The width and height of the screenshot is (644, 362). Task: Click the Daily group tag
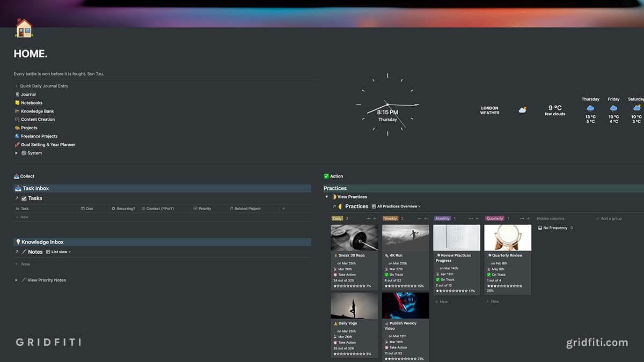338,219
